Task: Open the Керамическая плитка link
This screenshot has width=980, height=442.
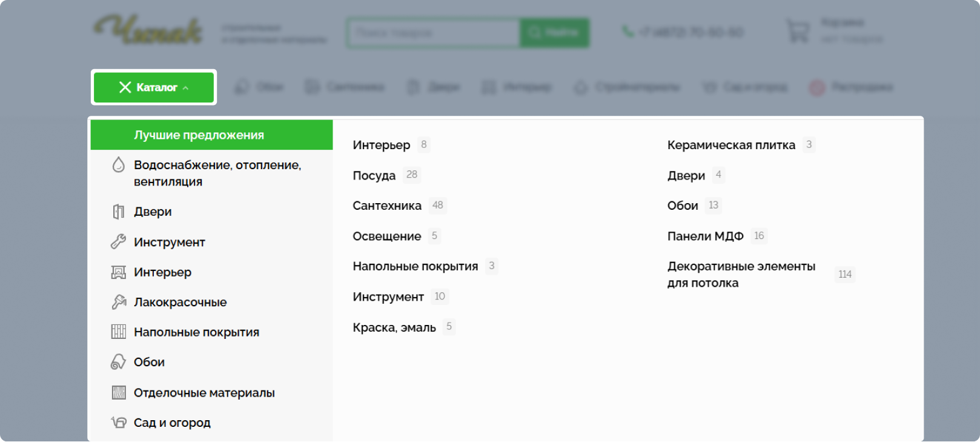Action: click(731, 145)
